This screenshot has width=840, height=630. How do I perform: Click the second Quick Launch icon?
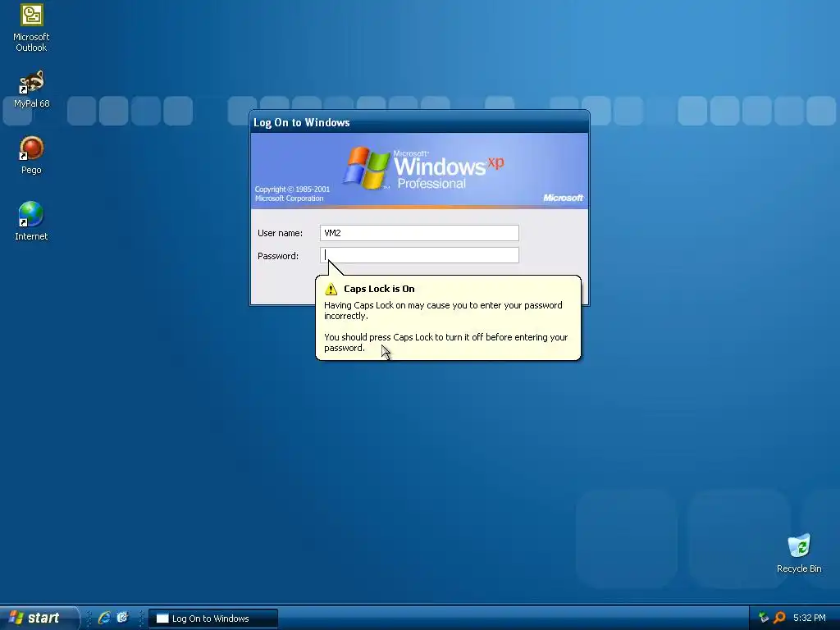tap(123, 618)
